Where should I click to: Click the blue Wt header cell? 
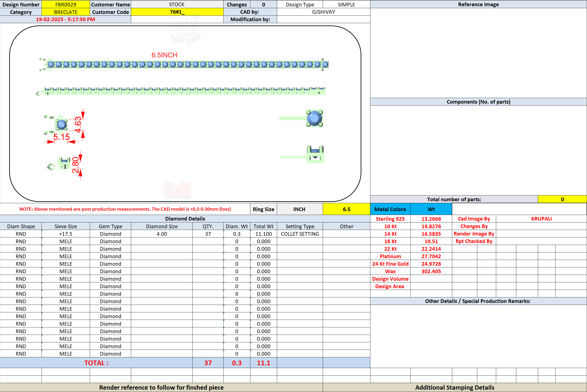pos(431,209)
